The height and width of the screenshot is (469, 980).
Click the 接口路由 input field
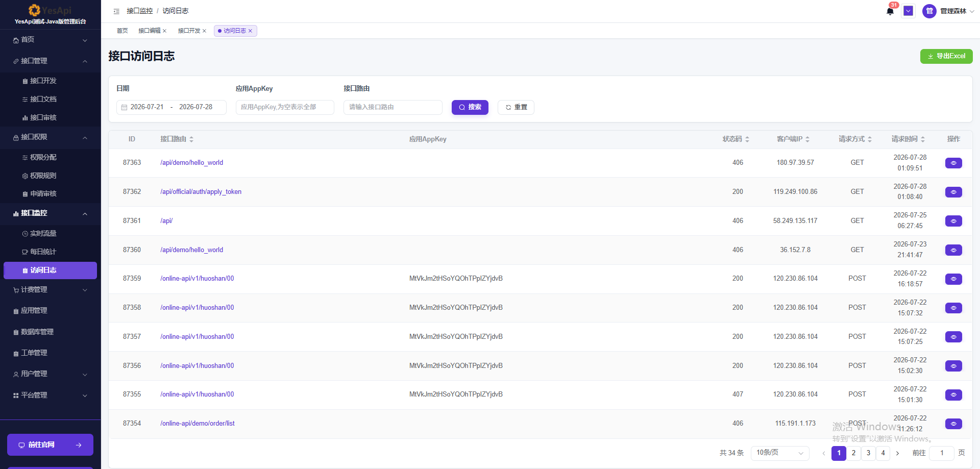click(x=393, y=107)
